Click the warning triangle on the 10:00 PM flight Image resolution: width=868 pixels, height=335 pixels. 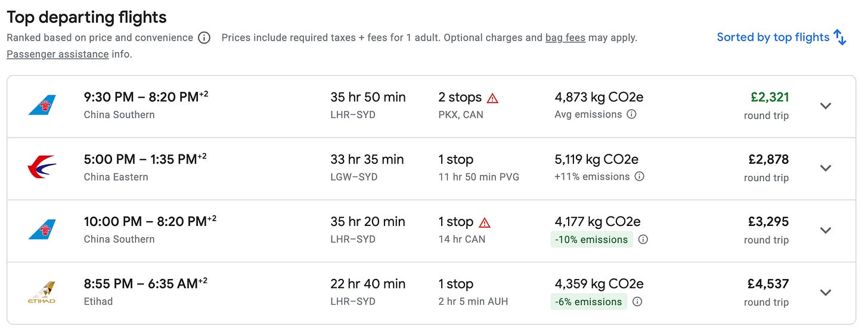[485, 223]
